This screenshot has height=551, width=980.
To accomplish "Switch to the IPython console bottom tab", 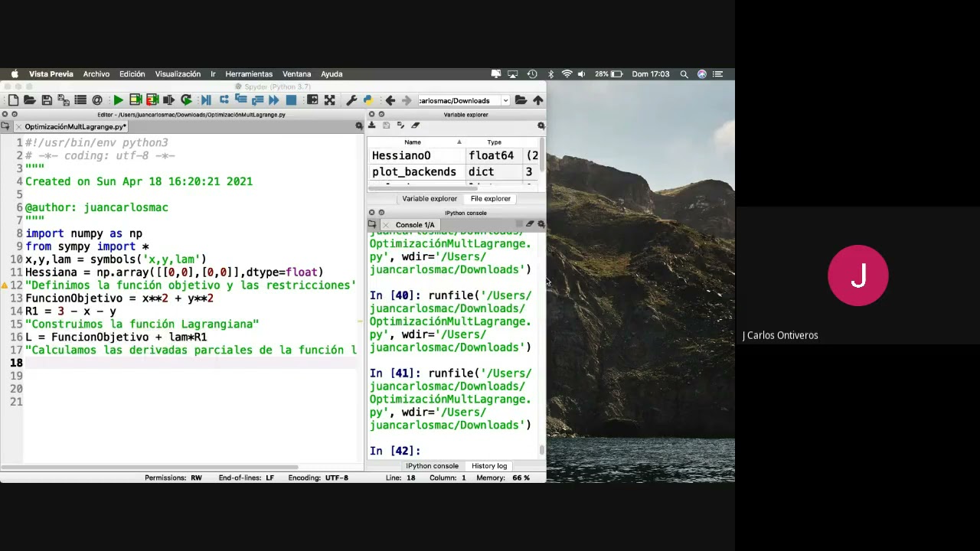I will [433, 466].
